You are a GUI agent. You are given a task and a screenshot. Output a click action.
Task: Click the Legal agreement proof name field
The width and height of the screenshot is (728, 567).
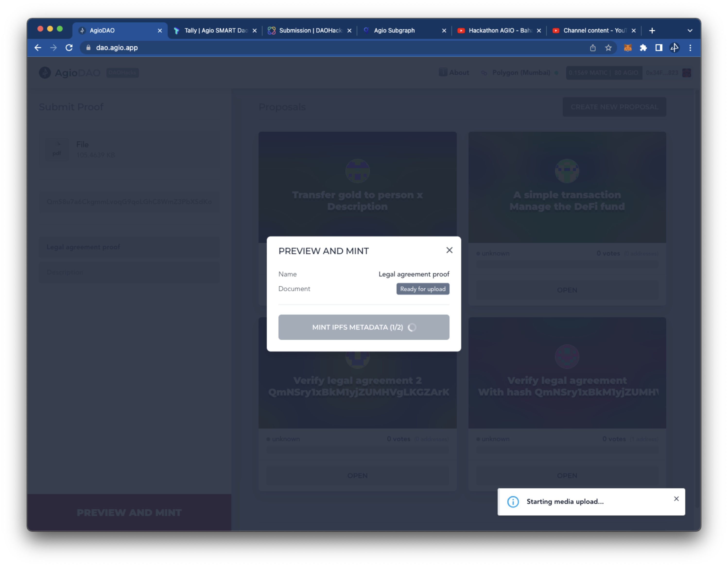point(129,247)
